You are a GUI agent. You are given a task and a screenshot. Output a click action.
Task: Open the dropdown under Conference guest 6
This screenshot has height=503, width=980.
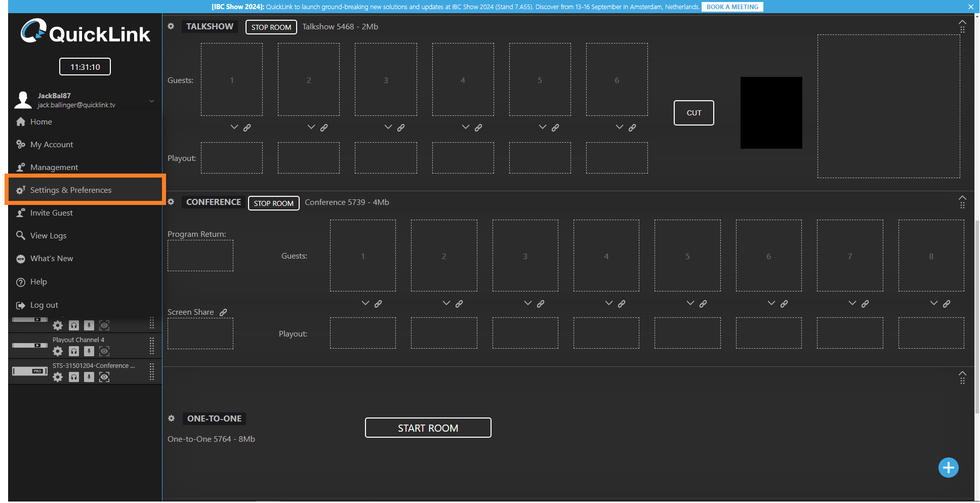pyautogui.click(x=771, y=303)
